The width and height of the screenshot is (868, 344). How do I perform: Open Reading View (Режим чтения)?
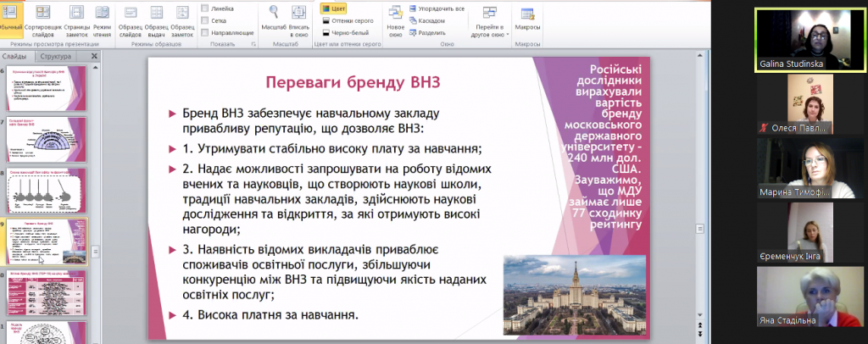(x=103, y=17)
